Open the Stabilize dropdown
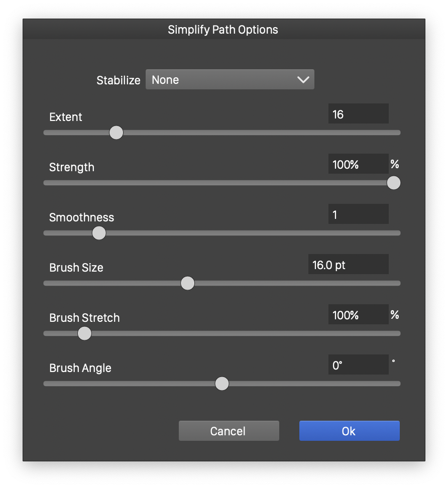The width and height of the screenshot is (448, 488). pyautogui.click(x=230, y=80)
